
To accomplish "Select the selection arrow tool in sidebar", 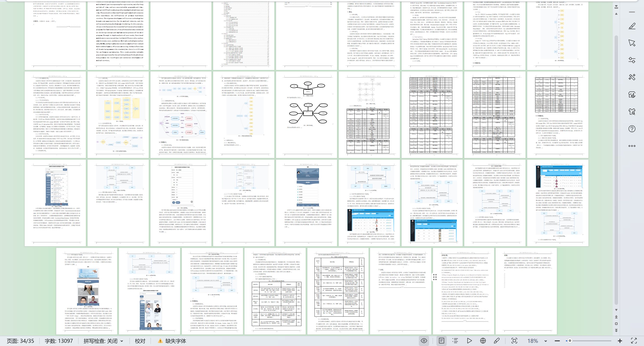I will point(632,43).
